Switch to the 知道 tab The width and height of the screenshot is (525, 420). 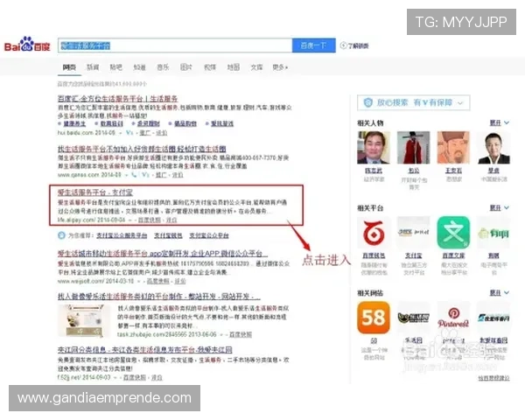tap(140, 67)
